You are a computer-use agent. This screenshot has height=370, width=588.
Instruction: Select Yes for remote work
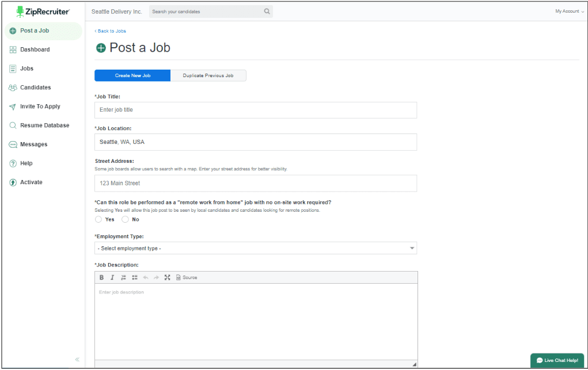point(98,219)
